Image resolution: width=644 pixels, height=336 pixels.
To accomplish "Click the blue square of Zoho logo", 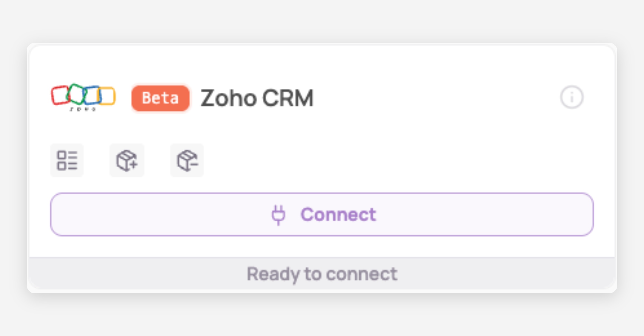I will [92, 95].
